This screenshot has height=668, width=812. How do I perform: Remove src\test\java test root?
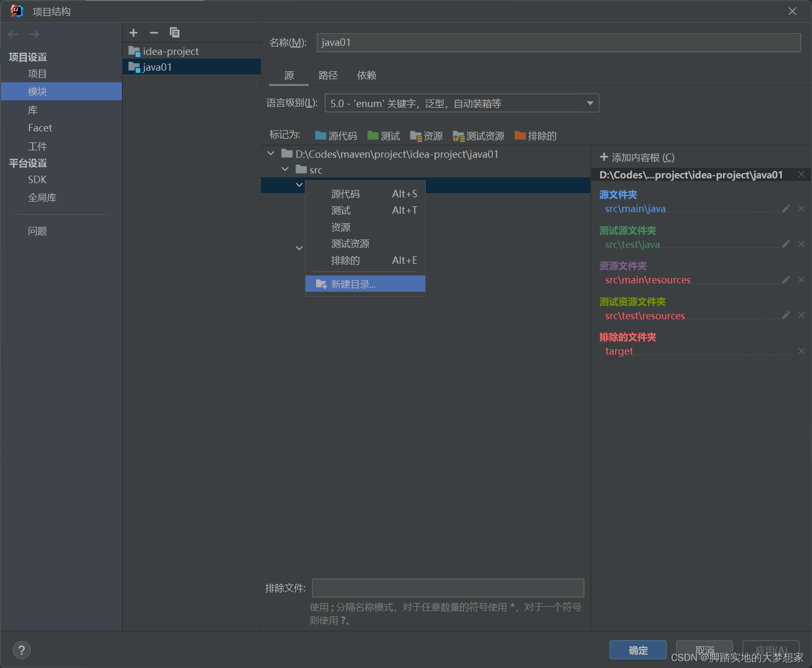pos(801,244)
